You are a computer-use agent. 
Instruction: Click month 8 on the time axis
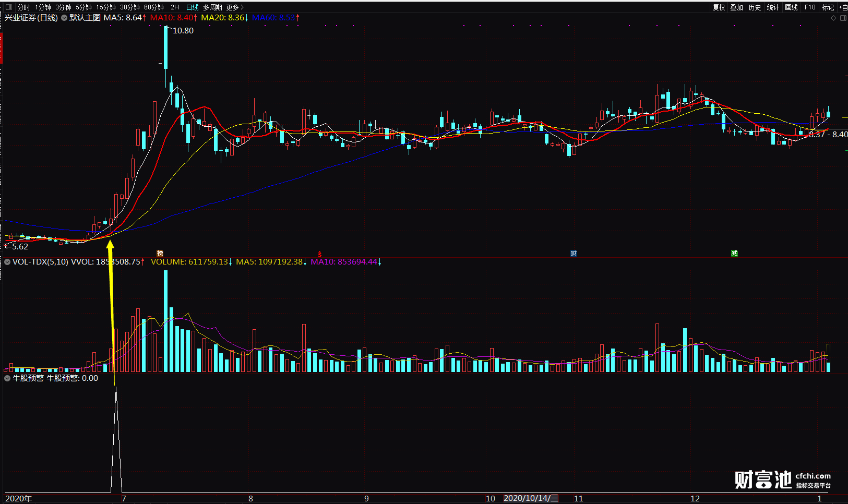pos(251,498)
